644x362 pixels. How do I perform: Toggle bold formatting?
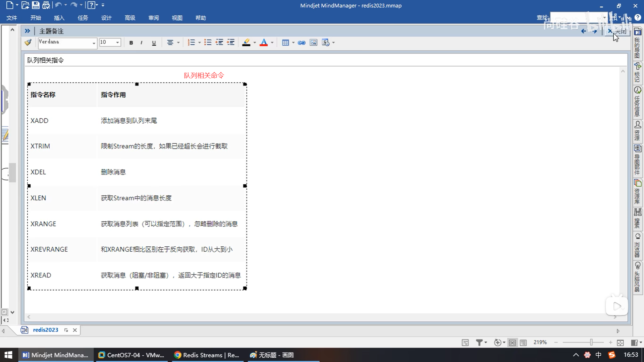coord(131,43)
